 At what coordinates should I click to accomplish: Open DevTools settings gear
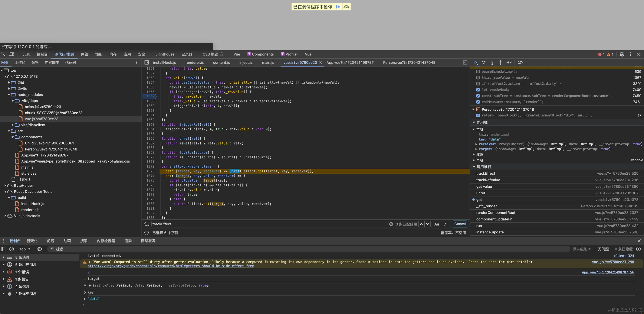point(622,54)
